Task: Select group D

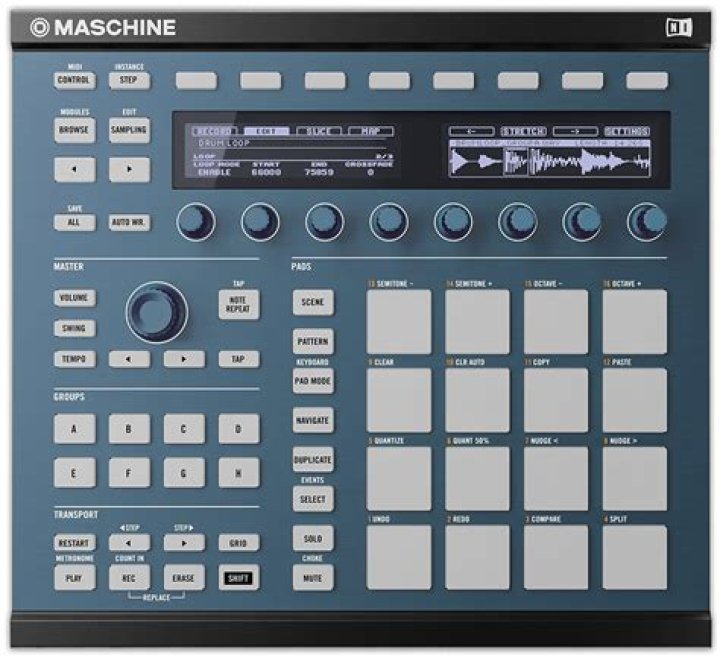Action: point(238,429)
